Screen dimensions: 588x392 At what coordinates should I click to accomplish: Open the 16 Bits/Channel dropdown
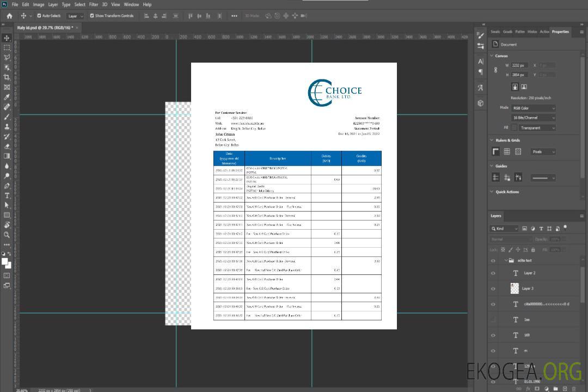(x=534, y=118)
